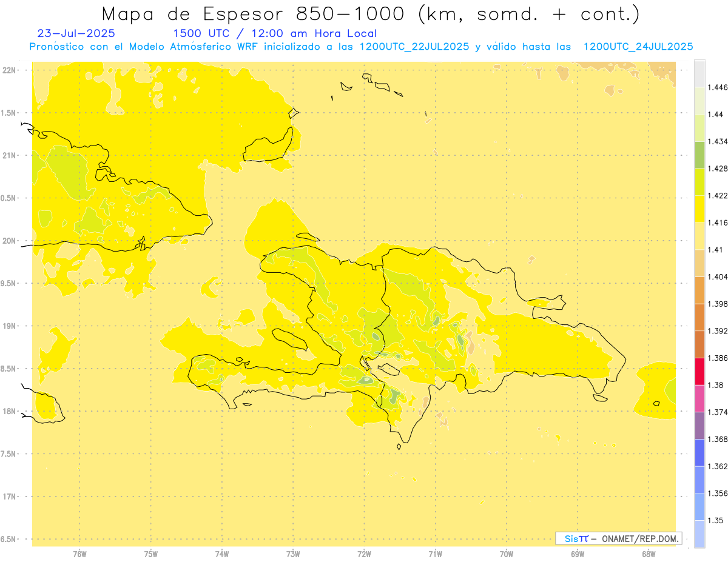
Task: Click the '18N' latitude label
Action: [9, 411]
